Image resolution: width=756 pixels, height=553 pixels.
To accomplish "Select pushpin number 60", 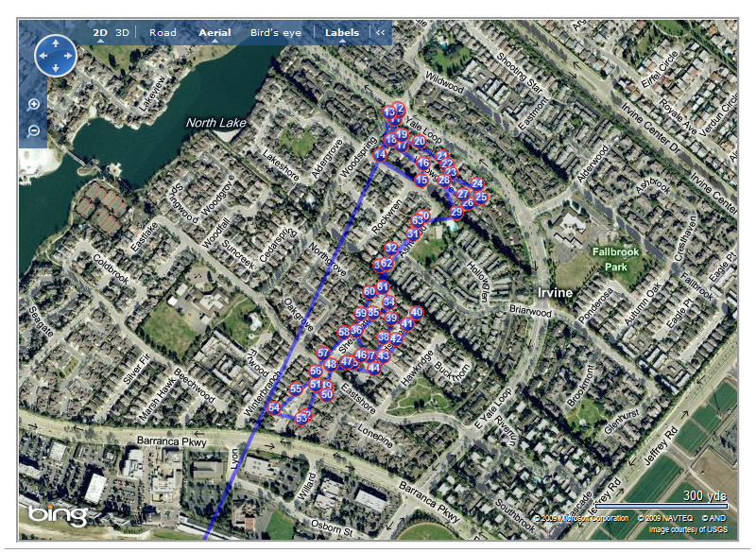I will [x=369, y=291].
